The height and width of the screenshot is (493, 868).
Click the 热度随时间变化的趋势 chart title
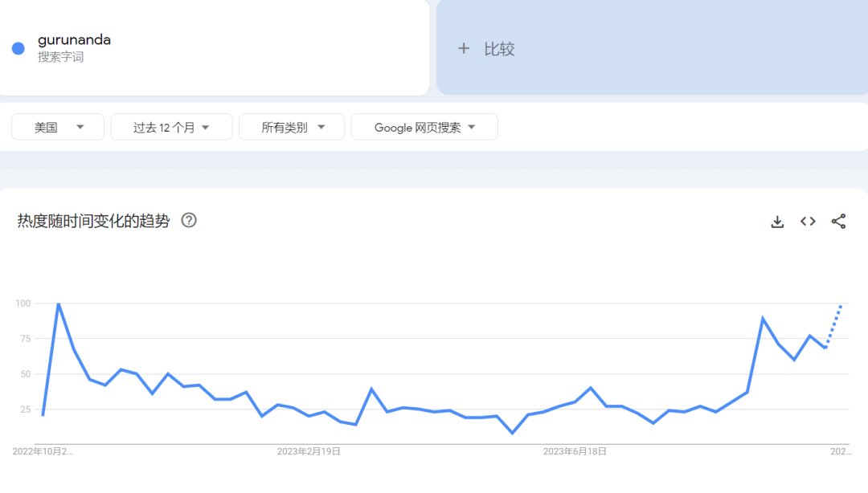pos(93,221)
